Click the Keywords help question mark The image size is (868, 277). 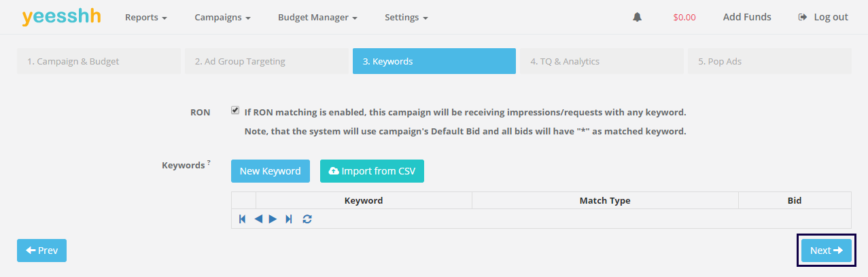[x=209, y=163]
